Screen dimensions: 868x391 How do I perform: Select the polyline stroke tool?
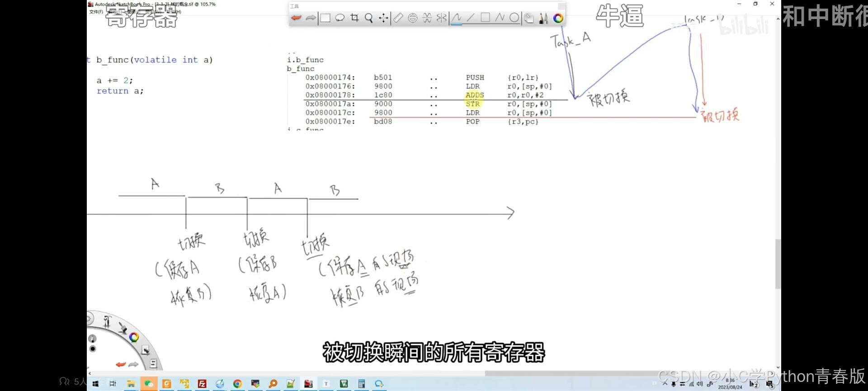coord(500,18)
